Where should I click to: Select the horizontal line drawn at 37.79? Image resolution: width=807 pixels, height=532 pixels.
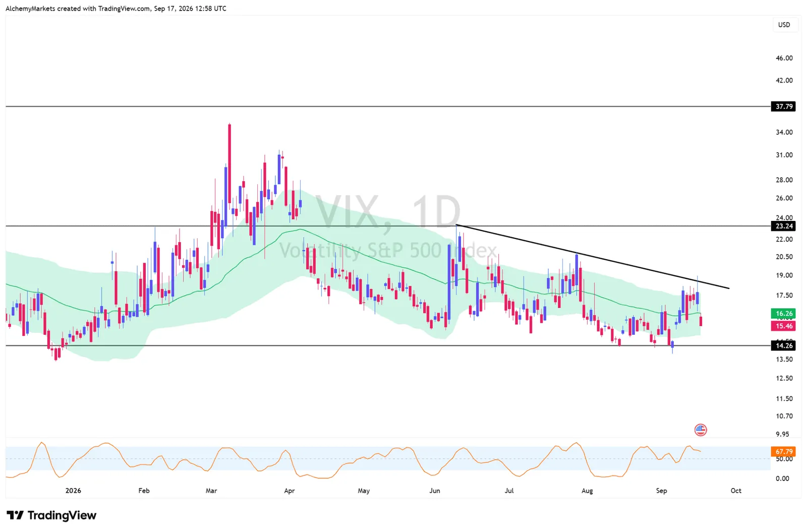[x=388, y=106]
